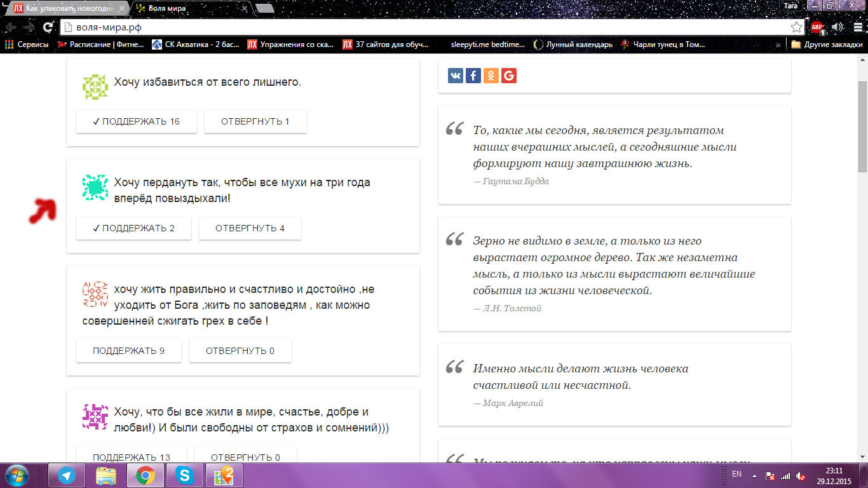Open the Другие закладки bookmarks folder
Screen dimensions: 868x488
coord(824,44)
